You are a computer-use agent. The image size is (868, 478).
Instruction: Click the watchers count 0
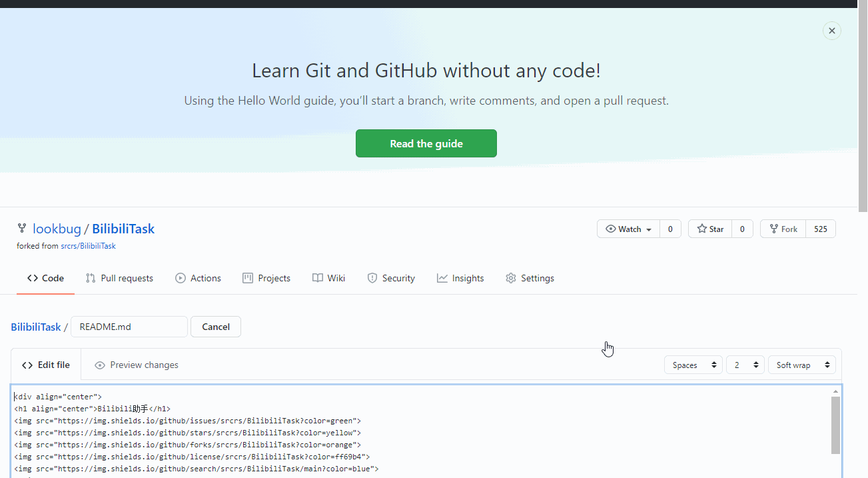(x=670, y=229)
